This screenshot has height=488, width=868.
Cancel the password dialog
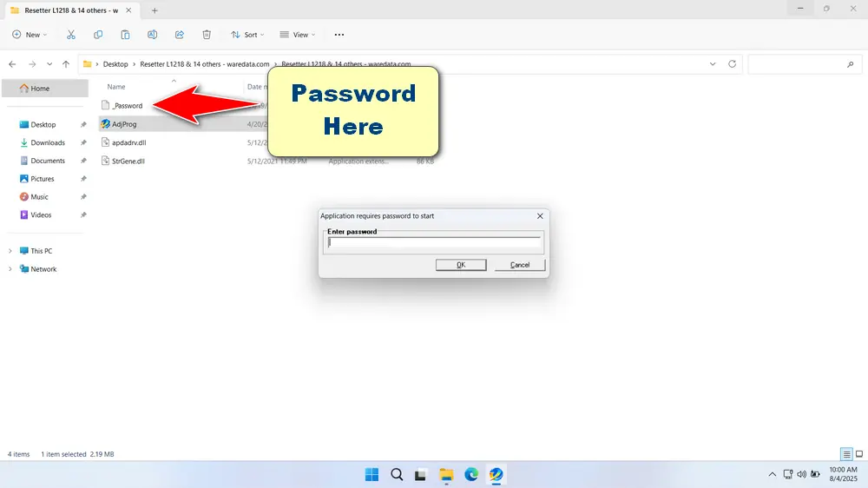pos(520,265)
